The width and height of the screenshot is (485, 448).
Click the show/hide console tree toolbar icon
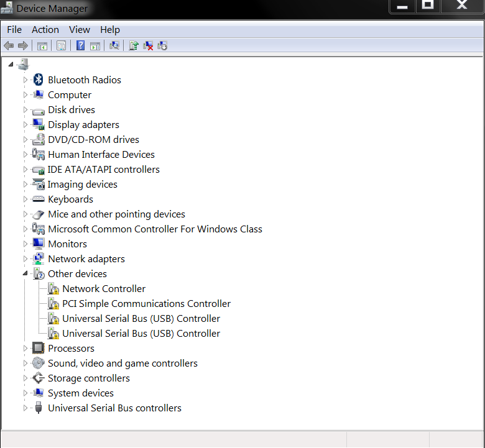pos(42,46)
